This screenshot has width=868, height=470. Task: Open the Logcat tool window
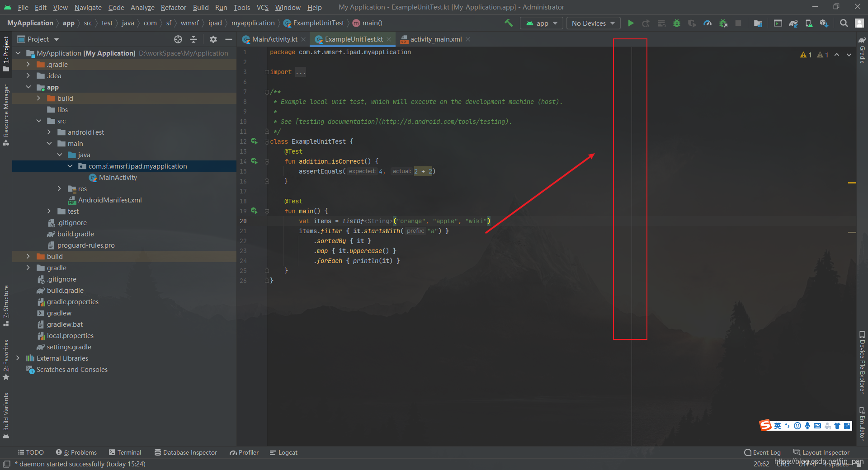click(x=283, y=452)
